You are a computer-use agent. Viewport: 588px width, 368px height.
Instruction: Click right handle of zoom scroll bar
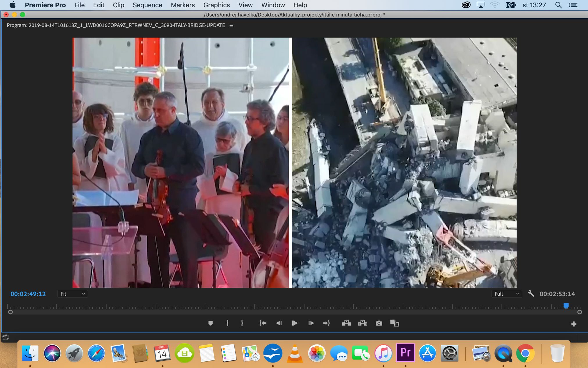(x=580, y=312)
